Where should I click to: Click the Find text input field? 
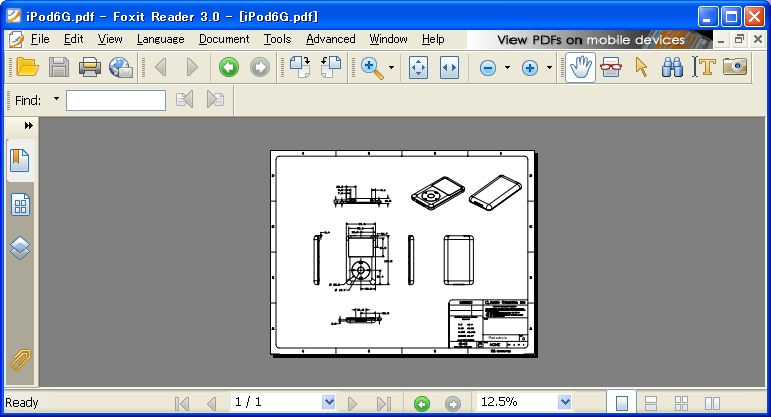116,100
